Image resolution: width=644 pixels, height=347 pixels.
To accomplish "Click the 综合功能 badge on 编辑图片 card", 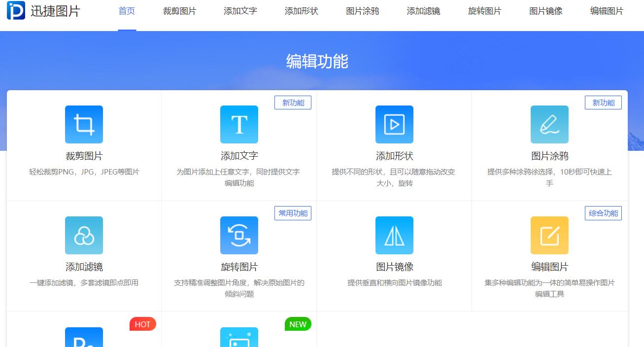I will coord(603,213).
